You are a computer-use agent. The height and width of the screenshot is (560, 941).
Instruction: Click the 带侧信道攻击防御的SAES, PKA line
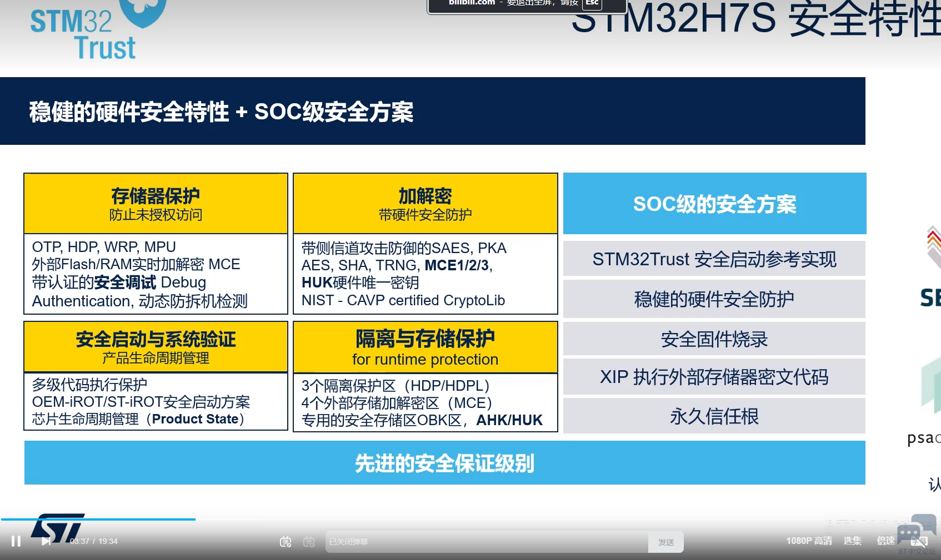(x=404, y=248)
